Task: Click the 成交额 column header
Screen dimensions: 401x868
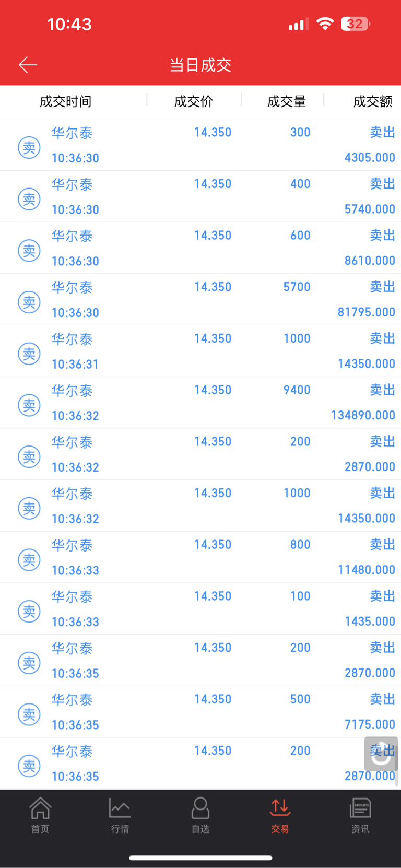Action: click(372, 101)
